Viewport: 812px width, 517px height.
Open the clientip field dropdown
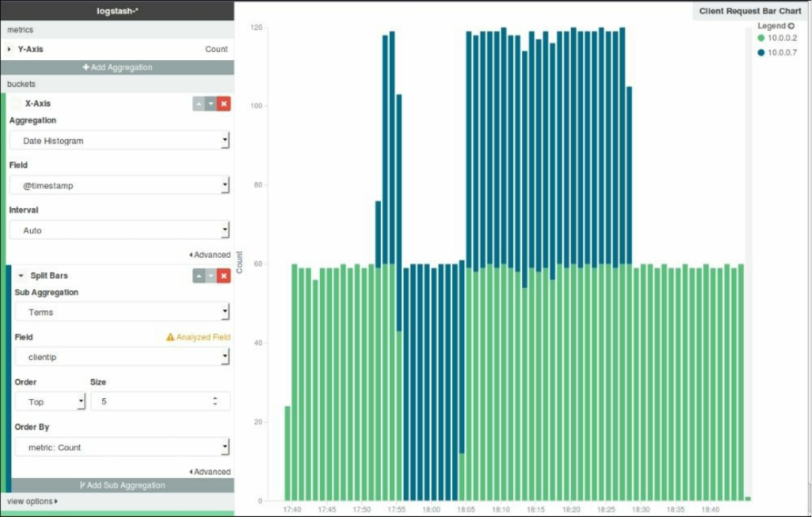pos(122,357)
